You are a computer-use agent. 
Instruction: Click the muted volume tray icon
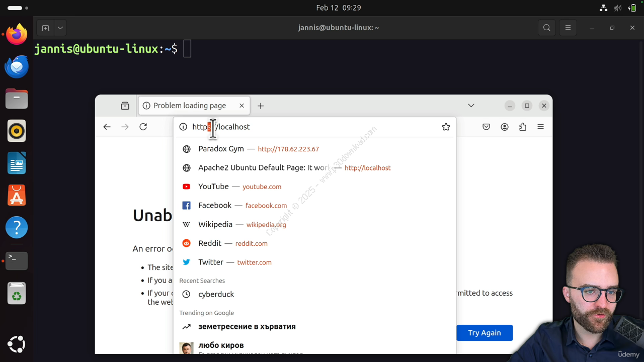[618, 8]
